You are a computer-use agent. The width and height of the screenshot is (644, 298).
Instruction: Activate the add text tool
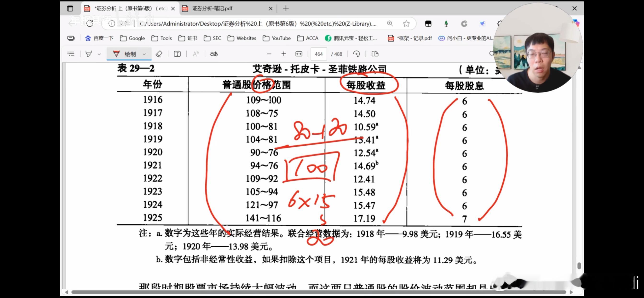(x=177, y=54)
